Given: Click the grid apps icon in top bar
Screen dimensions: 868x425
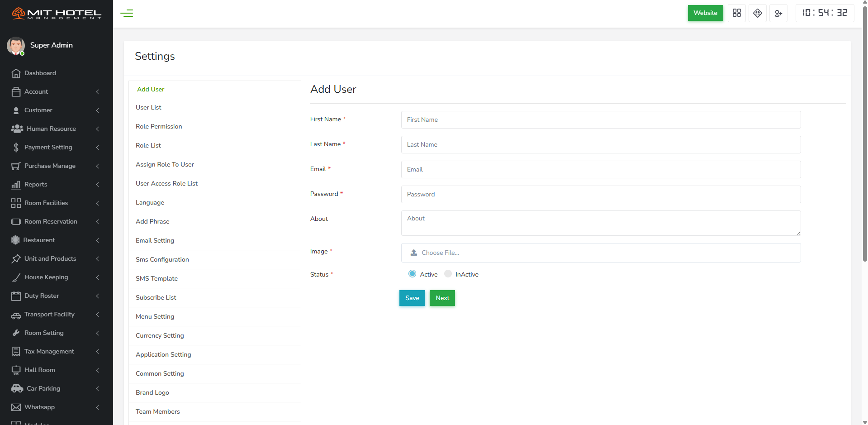Looking at the screenshot, I should (x=737, y=13).
